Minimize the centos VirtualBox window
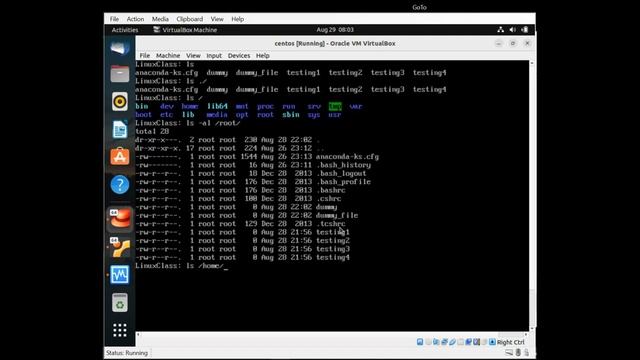640x360 pixels. (x=498, y=43)
